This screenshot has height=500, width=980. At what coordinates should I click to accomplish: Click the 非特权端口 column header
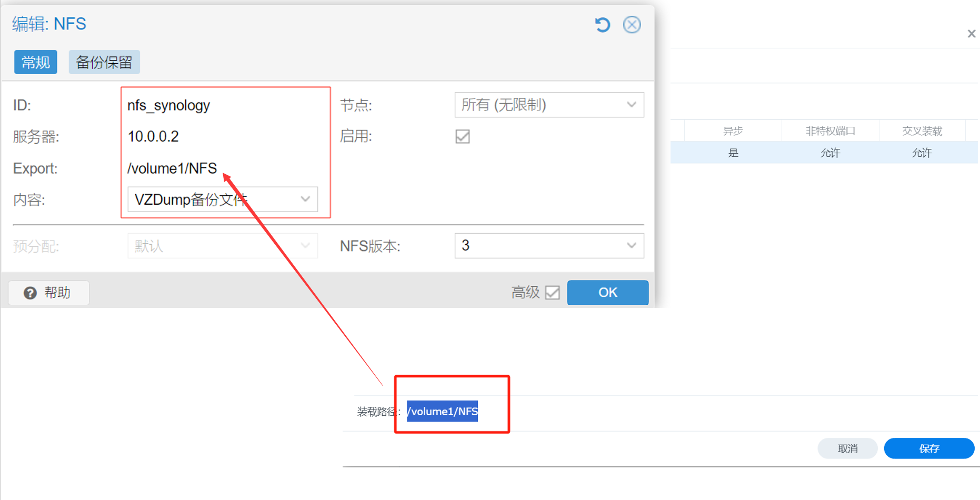click(830, 131)
